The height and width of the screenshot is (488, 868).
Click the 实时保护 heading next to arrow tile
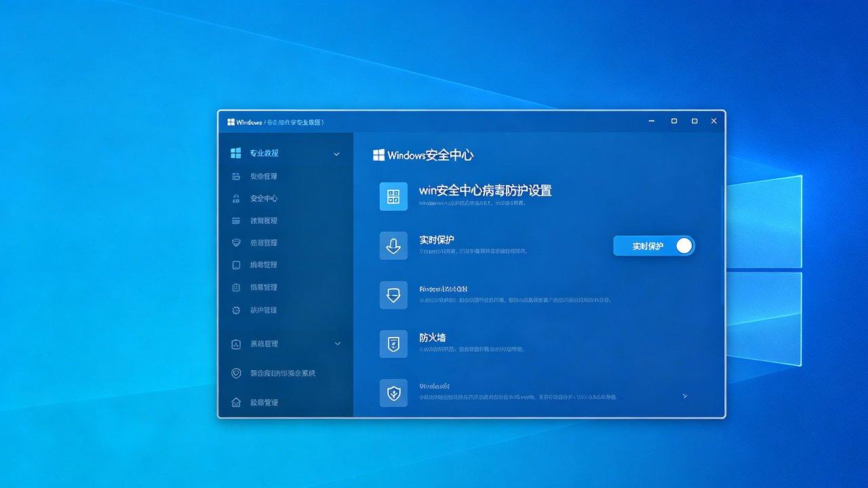pos(437,240)
